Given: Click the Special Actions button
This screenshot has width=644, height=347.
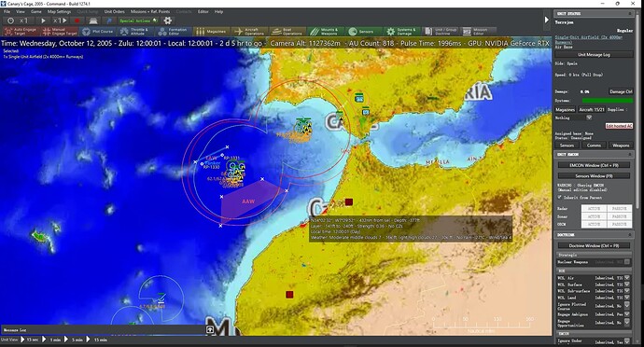Looking at the screenshot, I should (137, 21).
